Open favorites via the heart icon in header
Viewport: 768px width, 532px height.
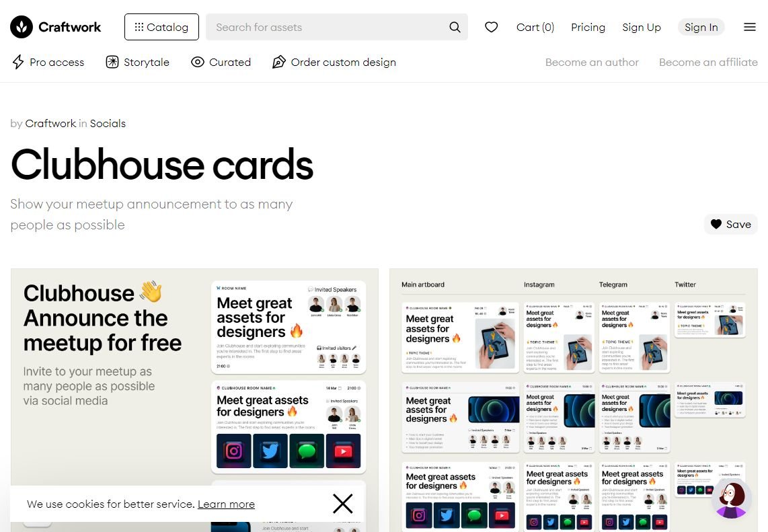point(492,27)
